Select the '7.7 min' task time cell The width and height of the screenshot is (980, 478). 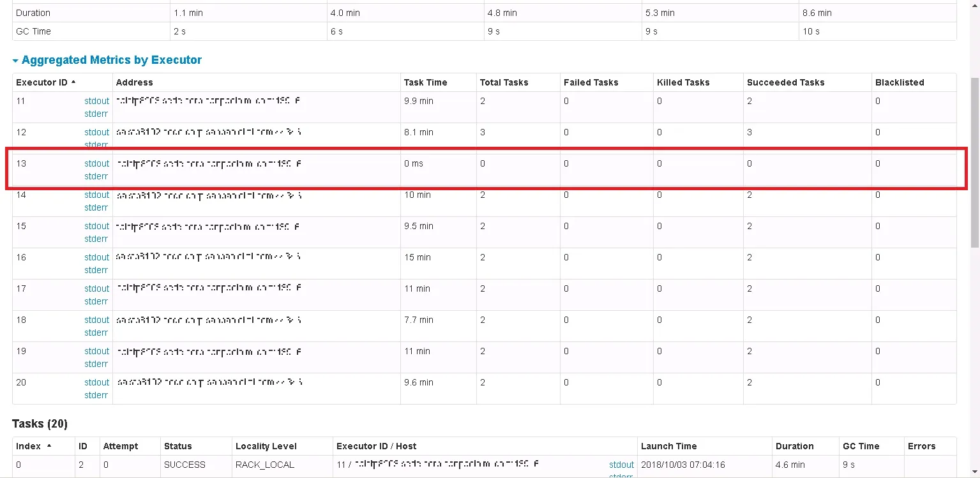pyautogui.click(x=419, y=320)
